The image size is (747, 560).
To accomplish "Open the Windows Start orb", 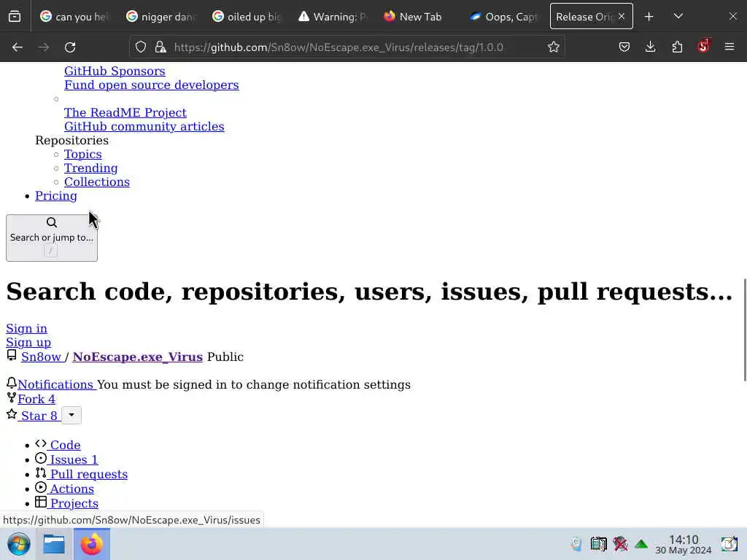I will click(19, 544).
